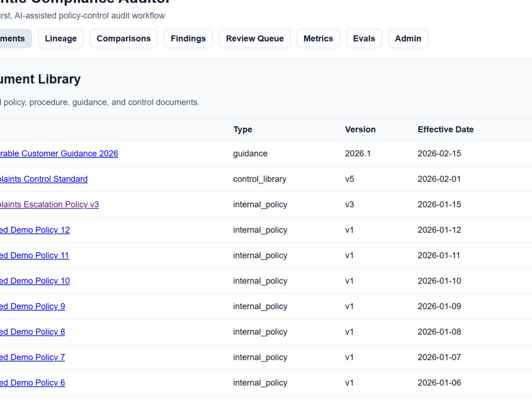Select the 'control_library' type cell
Image resolution: width=532 pixels, height=399 pixels.
pos(260,179)
